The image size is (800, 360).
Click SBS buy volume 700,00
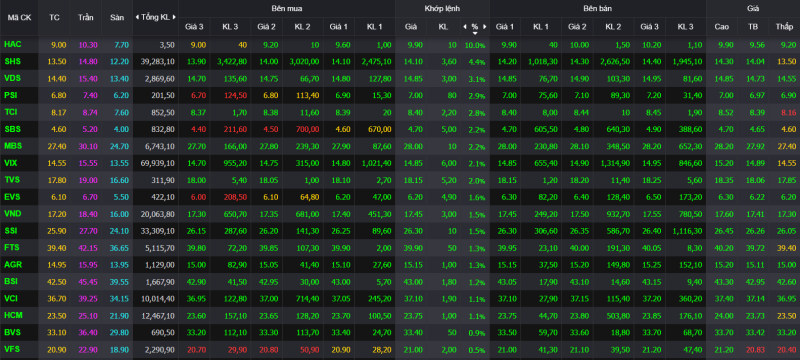click(x=308, y=130)
